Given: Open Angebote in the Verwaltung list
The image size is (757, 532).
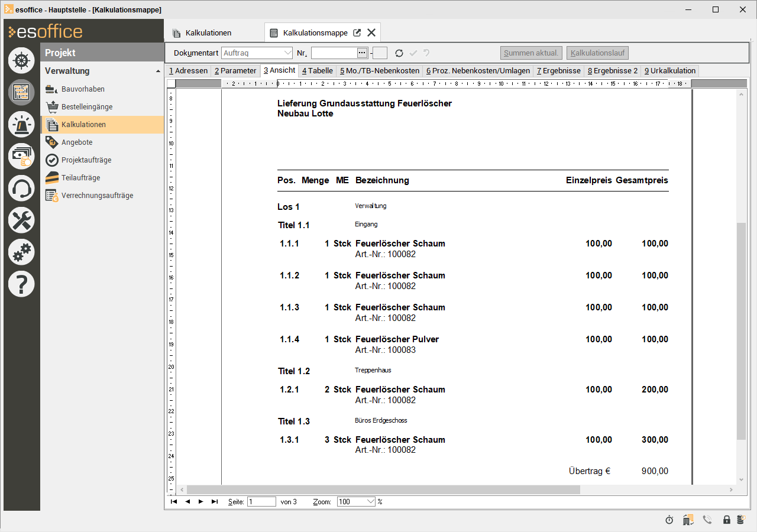Looking at the screenshot, I should 77,142.
